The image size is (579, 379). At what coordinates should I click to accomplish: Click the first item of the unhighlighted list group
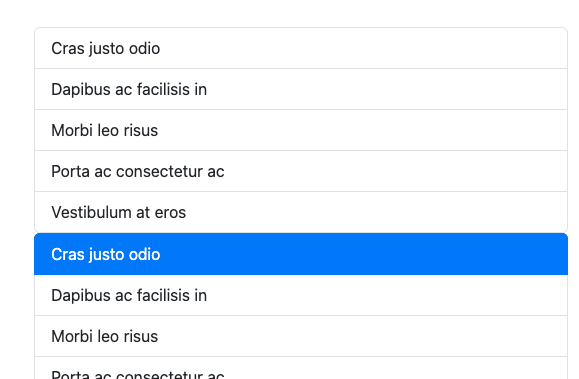301,48
